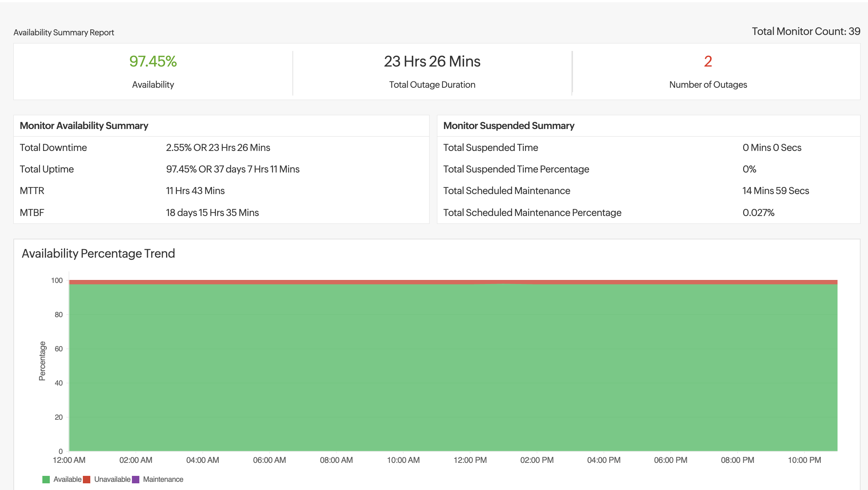Click the Total Monitor Count: 39 text
This screenshot has width=868, height=490.
806,32
